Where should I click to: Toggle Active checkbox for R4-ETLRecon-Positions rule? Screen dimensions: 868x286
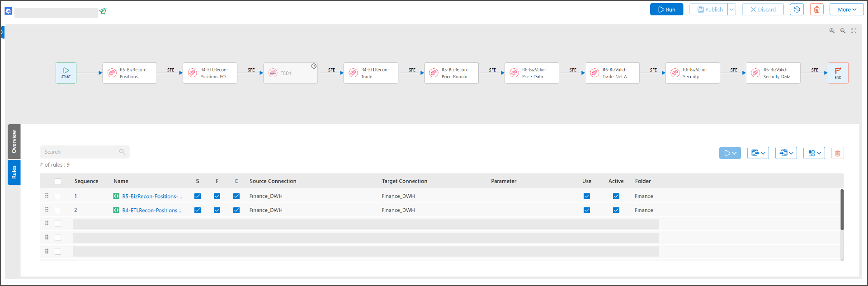coord(616,210)
